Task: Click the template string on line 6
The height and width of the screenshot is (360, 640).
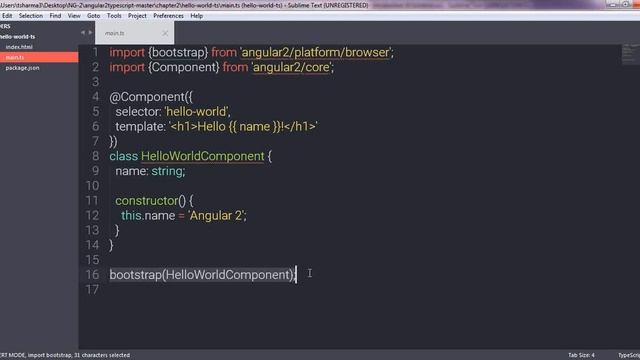Action: point(243,127)
